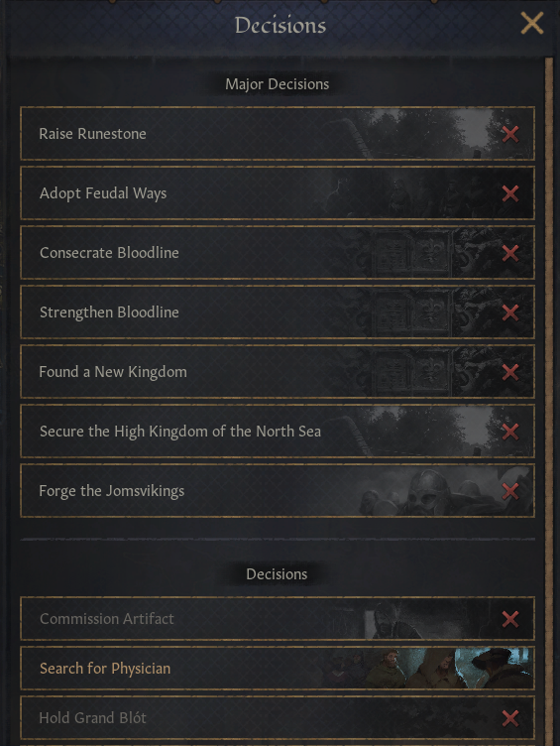Open the Forge the Jomsvikings decision
Screen dimensions: 560x746
pos(278,490)
